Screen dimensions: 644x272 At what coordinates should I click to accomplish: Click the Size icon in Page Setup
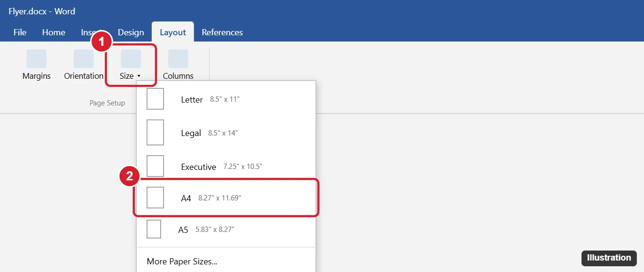(x=131, y=59)
